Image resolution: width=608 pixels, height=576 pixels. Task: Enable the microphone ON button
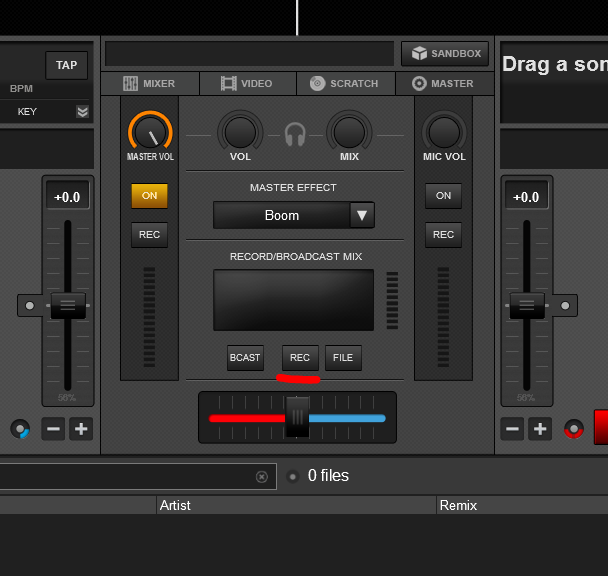(x=443, y=195)
